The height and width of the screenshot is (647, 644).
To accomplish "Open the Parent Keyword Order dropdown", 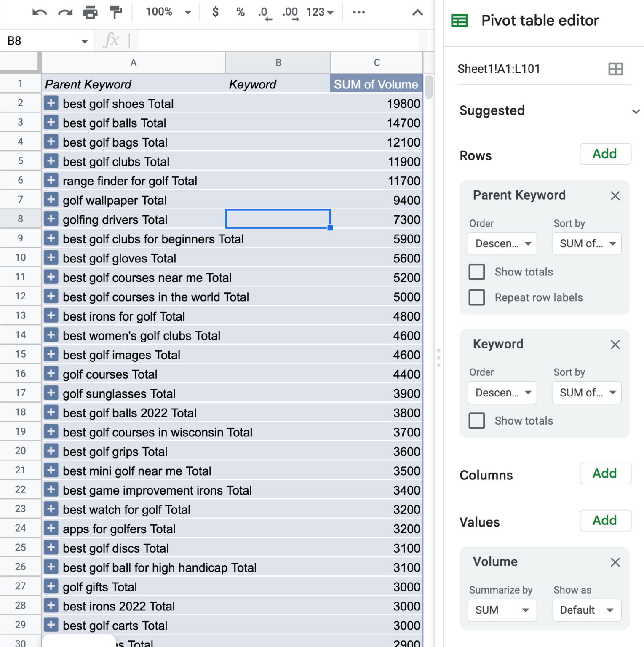I will point(502,243).
